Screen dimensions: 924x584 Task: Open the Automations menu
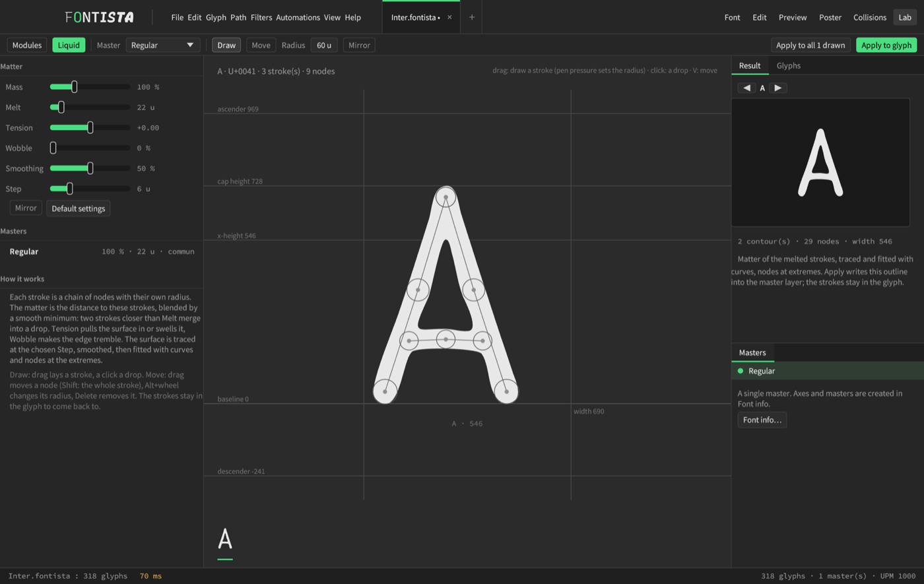[298, 17]
